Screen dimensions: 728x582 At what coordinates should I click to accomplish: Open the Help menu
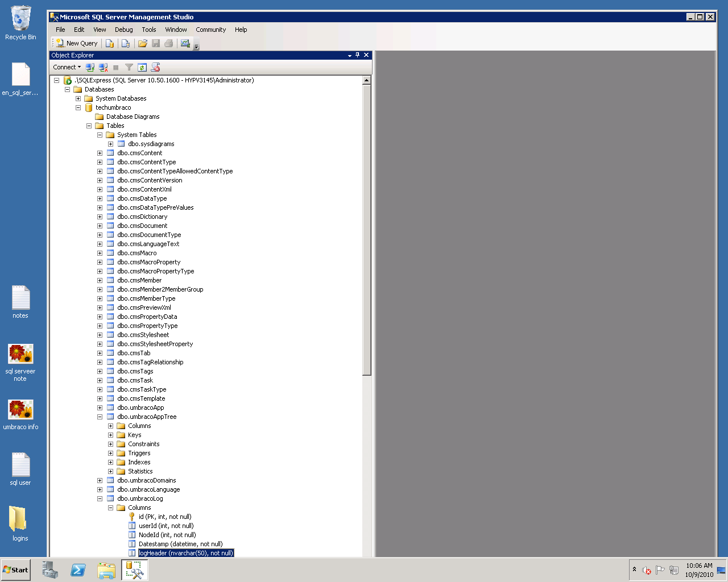coord(241,30)
